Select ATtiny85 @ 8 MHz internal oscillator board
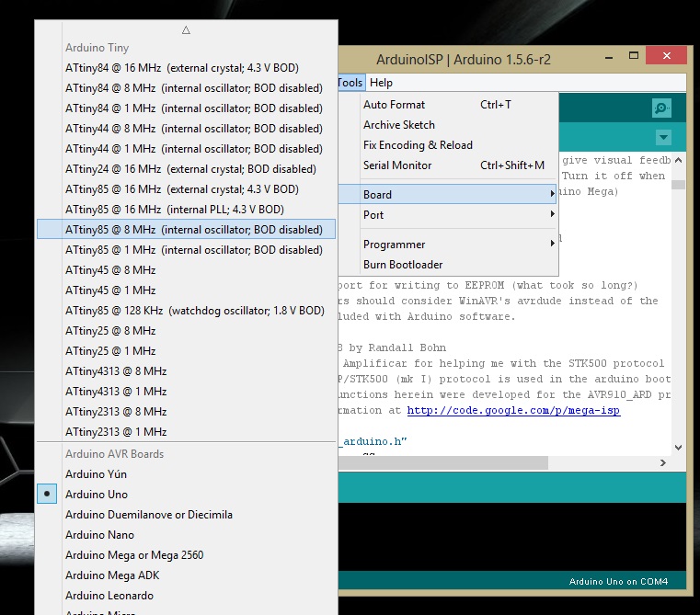700x615 pixels. coord(186,230)
